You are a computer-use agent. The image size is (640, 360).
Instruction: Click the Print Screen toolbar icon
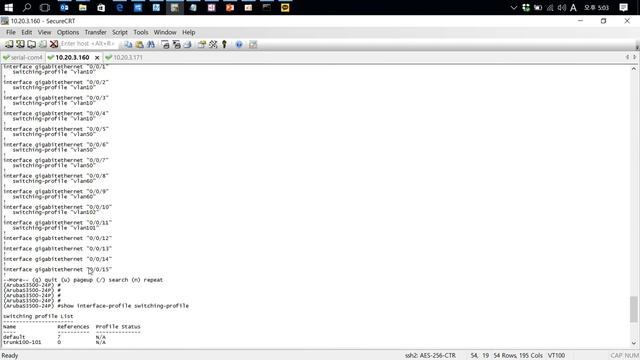pyautogui.click(x=165, y=44)
